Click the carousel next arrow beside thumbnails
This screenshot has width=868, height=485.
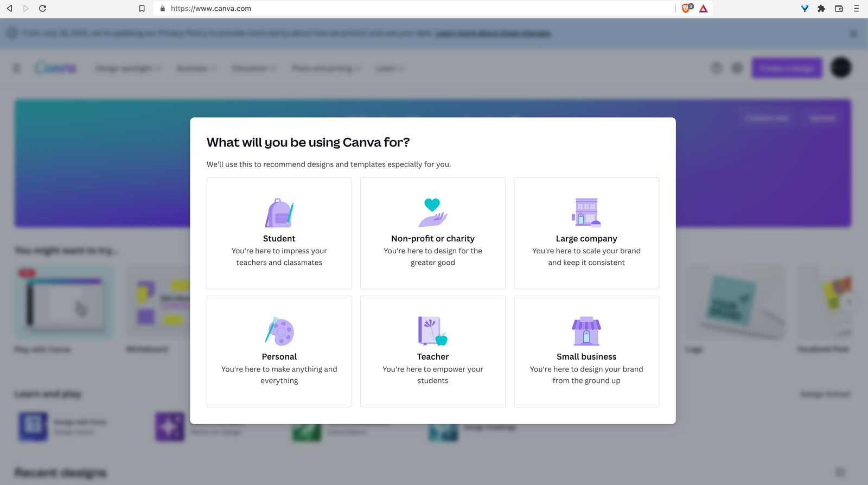[850, 302]
